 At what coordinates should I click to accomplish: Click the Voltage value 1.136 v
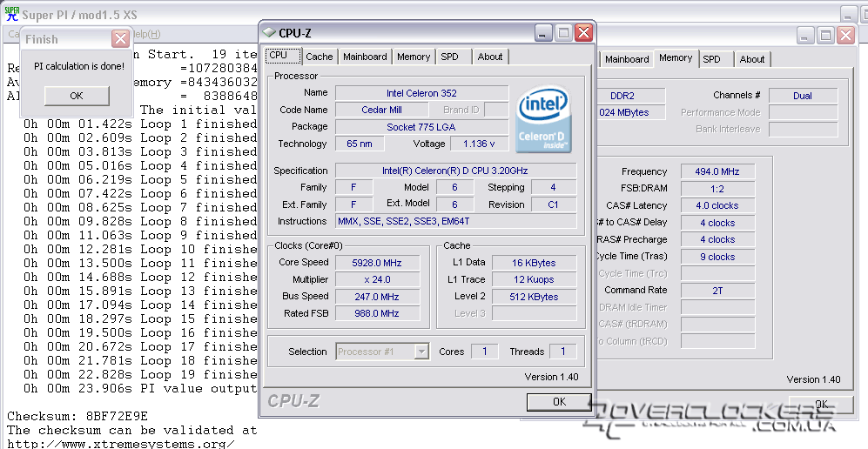tap(479, 144)
